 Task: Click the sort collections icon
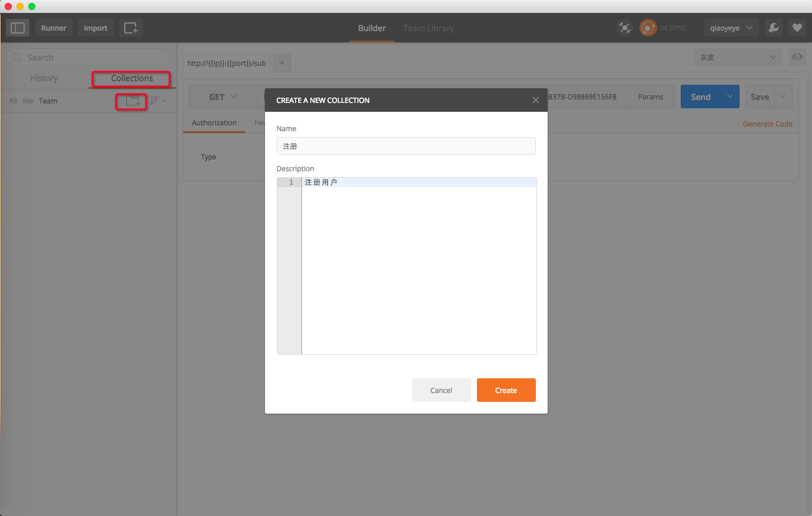tap(157, 101)
